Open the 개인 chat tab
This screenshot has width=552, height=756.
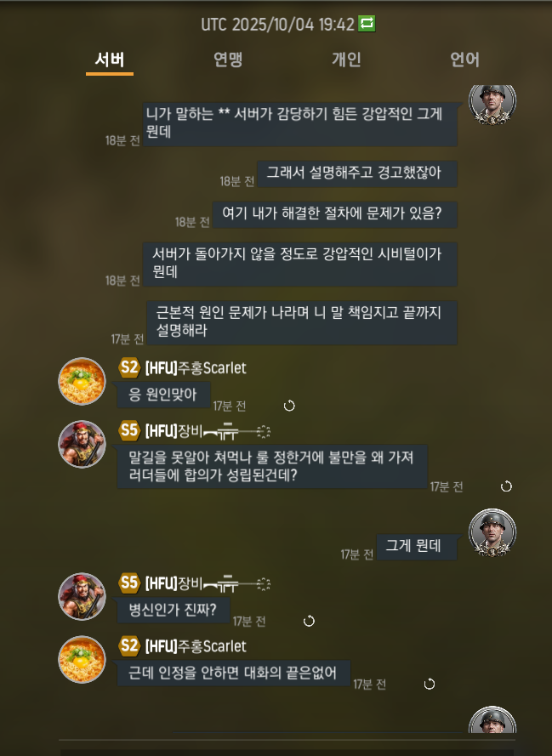click(x=346, y=60)
